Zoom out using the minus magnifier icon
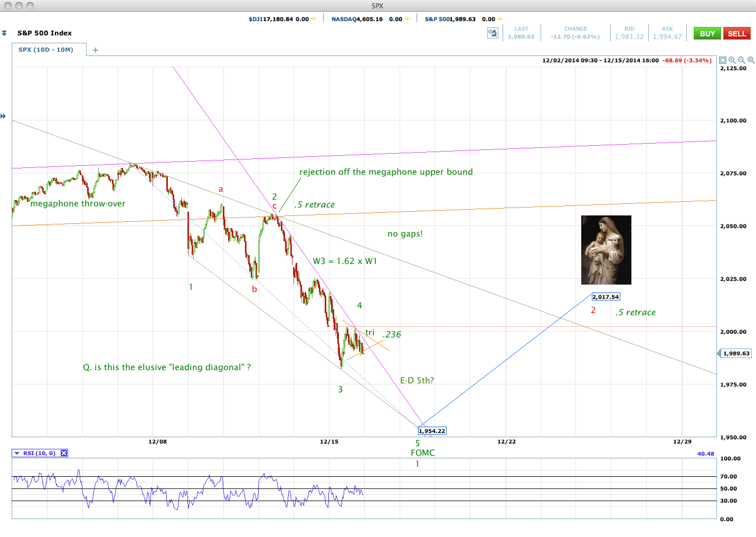Viewport: 756px width, 537px height. click(x=742, y=60)
